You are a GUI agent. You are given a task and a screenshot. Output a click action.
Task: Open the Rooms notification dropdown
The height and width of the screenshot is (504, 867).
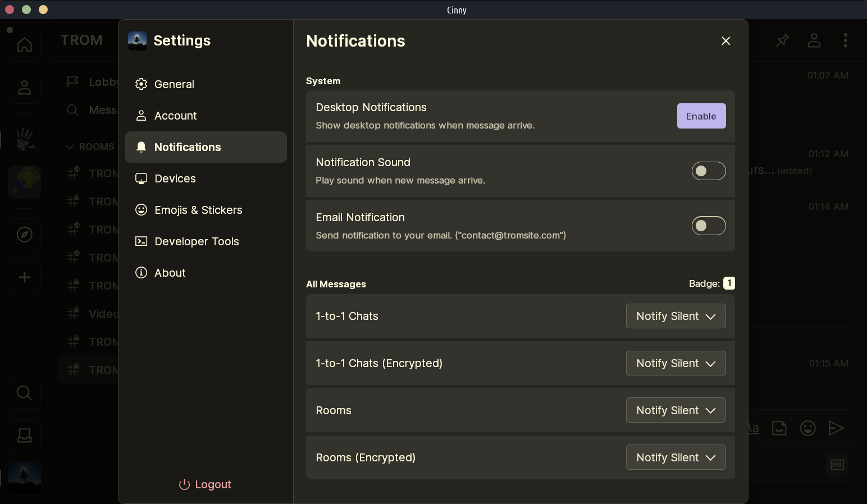tap(676, 410)
